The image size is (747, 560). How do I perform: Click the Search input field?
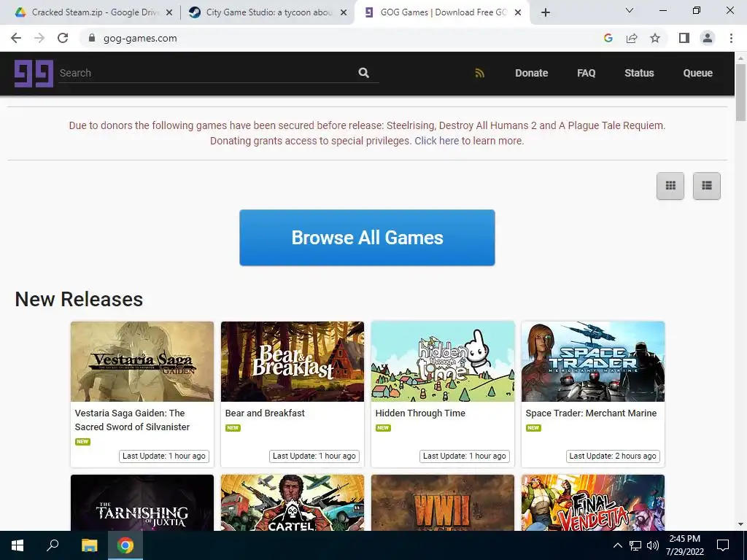pyautogui.click(x=207, y=73)
